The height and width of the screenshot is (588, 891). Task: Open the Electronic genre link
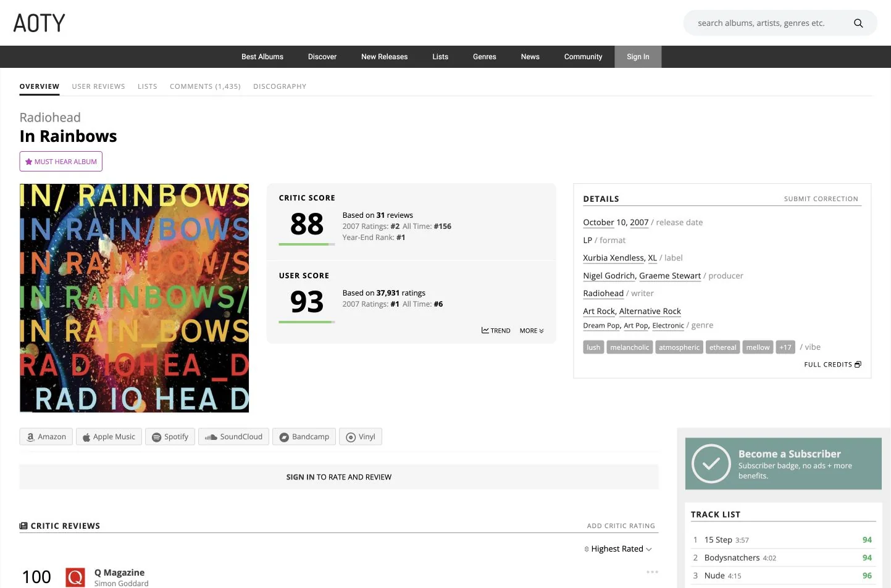pyautogui.click(x=668, y=326)
